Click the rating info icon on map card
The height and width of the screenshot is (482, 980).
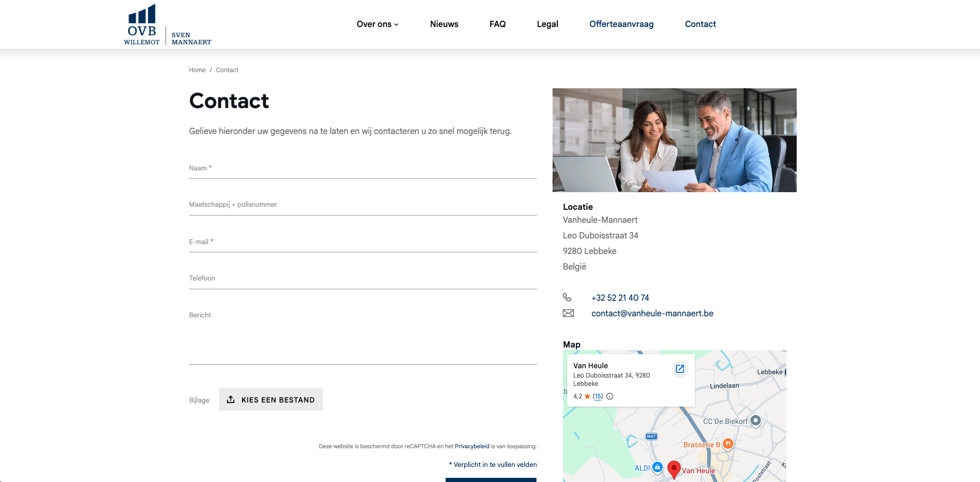(x=610, y=396)
